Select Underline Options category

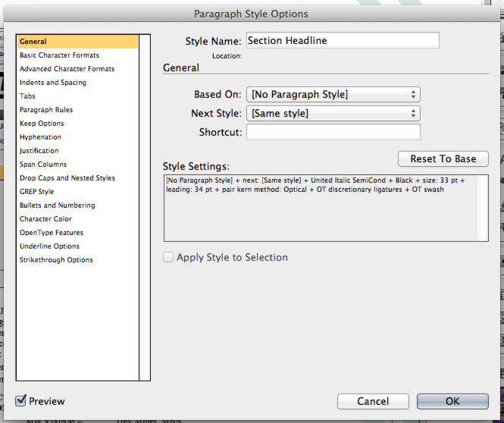click(77, 246)
